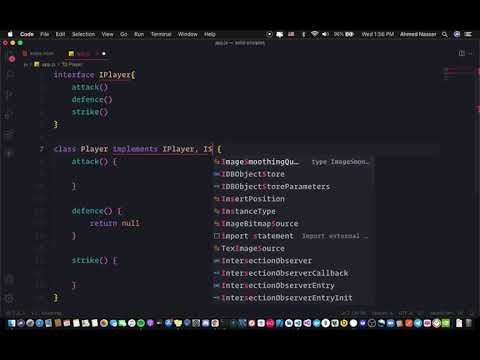Choose IntersectionObserver suggestion
The width and height of the screenshot is (480, 360).
(293, 260)
